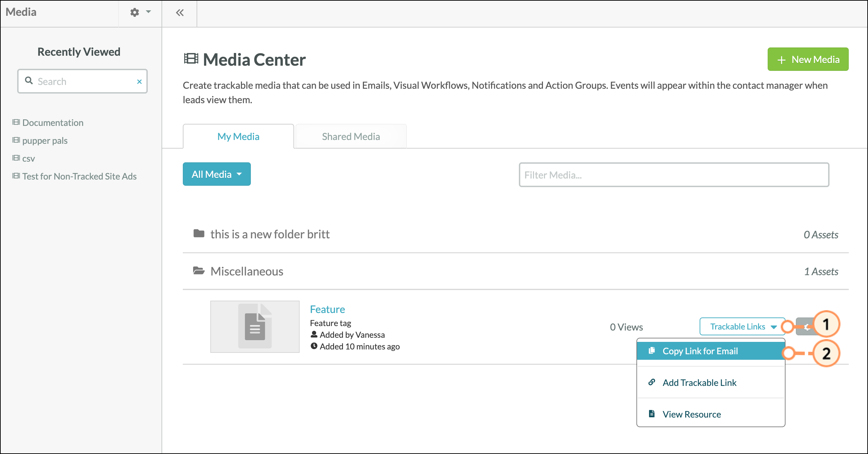868x454 pixels.
Task: Click the film icon beside pupper pals
Action: tap(16, 140)
